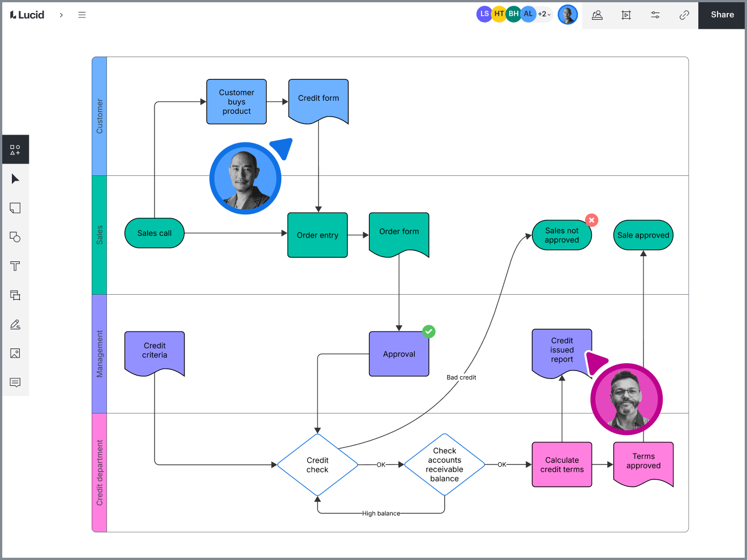Select the freehand pen tool

click(15, 324)
